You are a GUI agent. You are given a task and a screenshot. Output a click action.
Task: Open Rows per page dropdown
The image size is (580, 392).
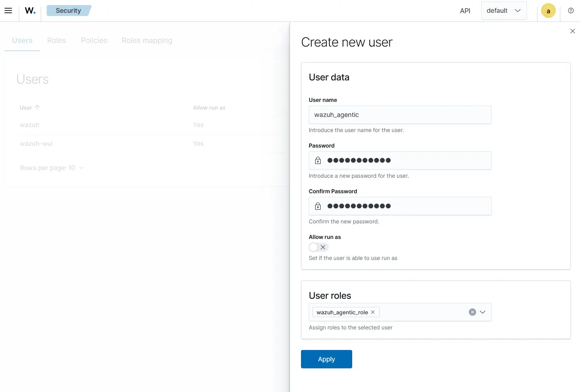52,168
